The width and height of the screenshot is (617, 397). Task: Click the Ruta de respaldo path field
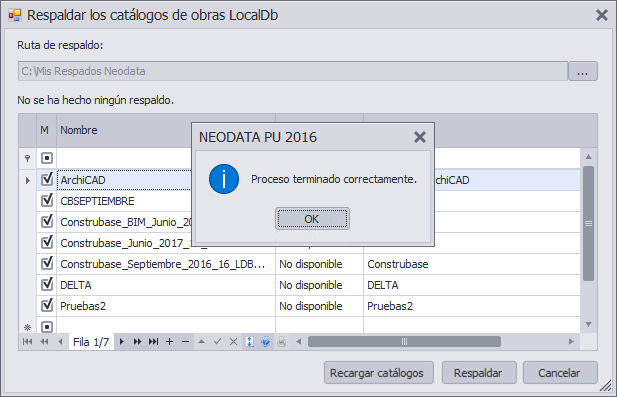click(x=293, y=71)
